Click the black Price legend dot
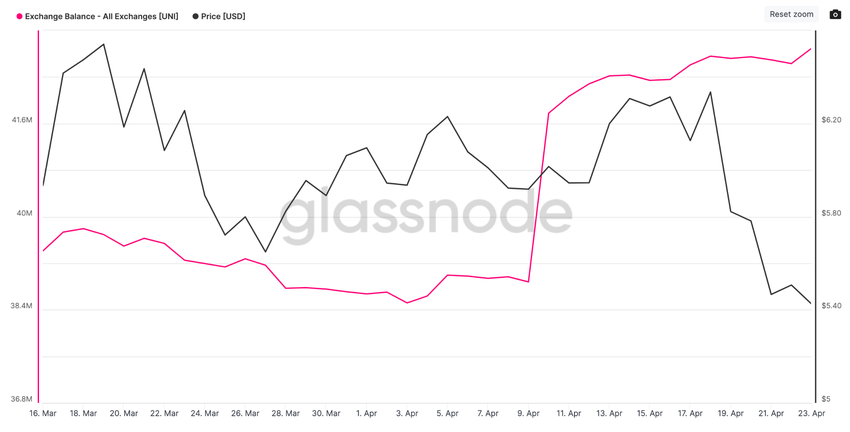 195,16
